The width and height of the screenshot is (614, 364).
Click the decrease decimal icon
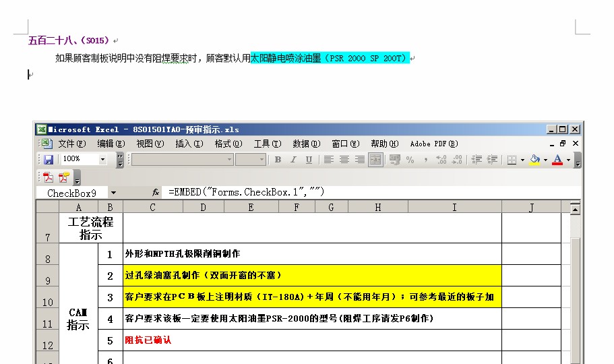click(x=457, y=160)
